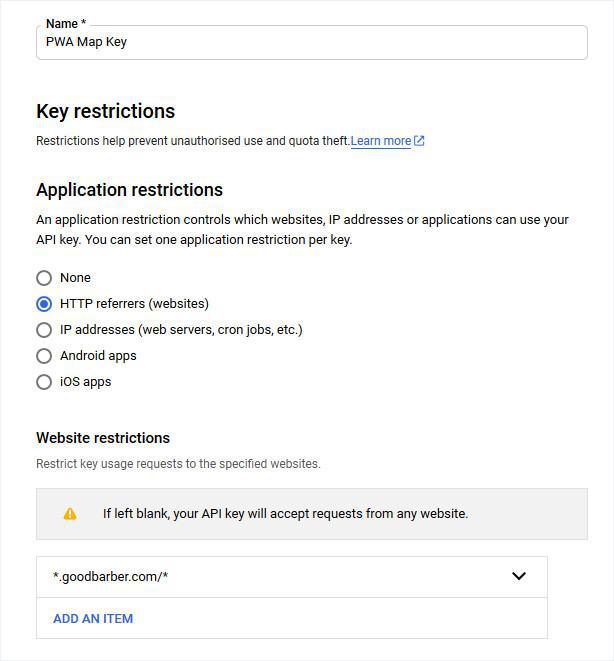The image size is (614, 661).
Task: Click the external link icon beside Learn more
Action: (419, 141)
